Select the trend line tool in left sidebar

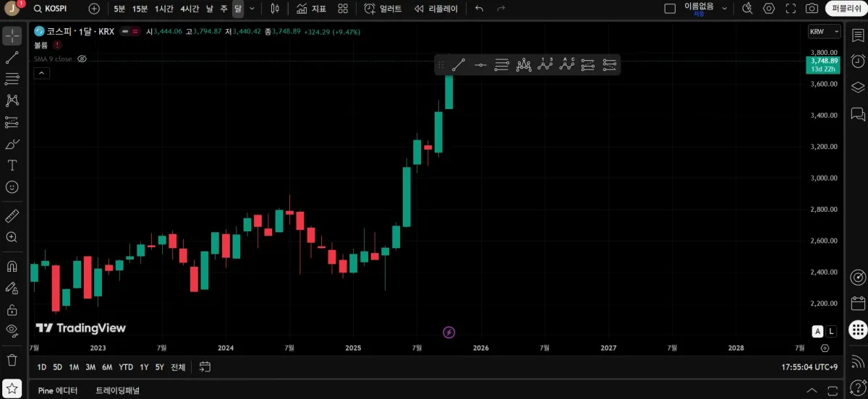12,58
